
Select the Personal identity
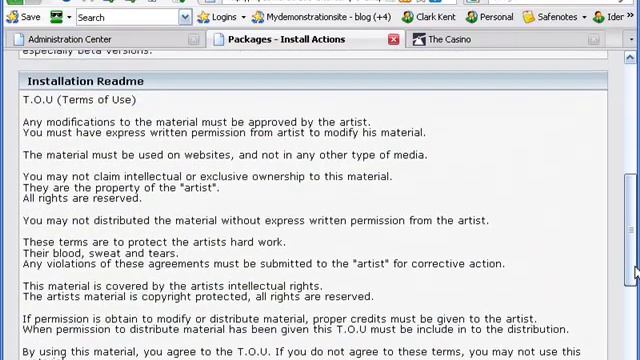pyautogui.click(x=489, y=17)
